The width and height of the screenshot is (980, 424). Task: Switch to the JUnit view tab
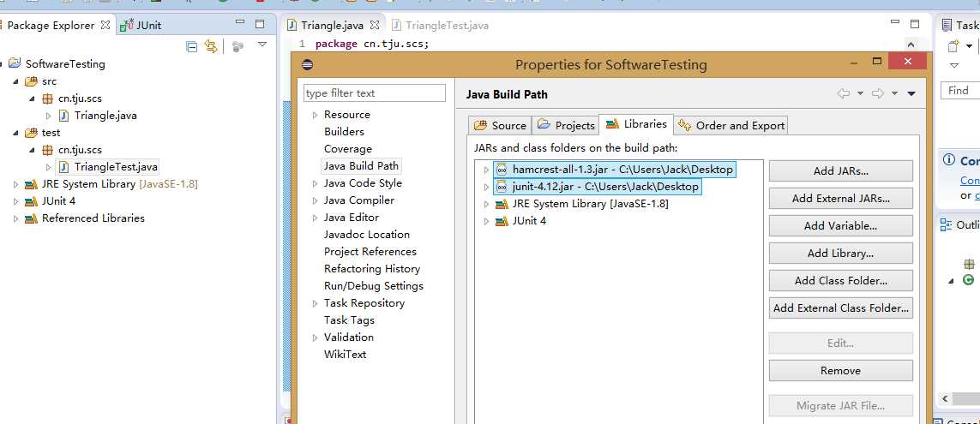click(x=141, y=26)
